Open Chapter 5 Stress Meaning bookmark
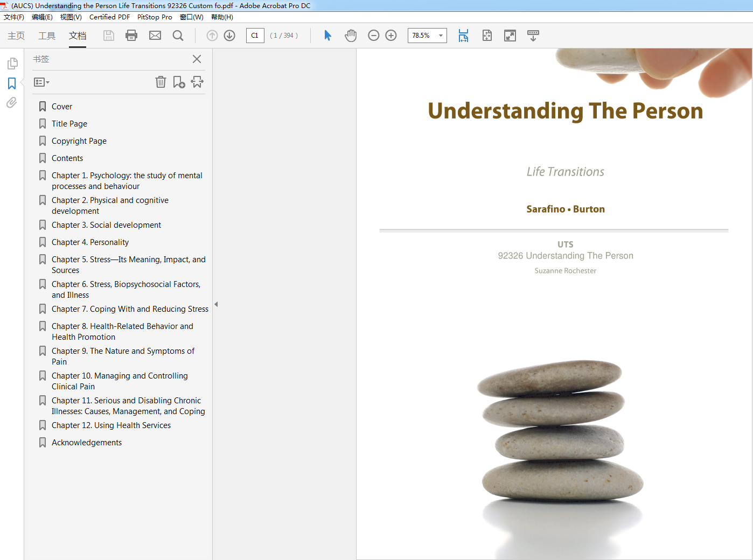Image resolution: width=753 pixels, height=560 pixels. tap(128, 265)
